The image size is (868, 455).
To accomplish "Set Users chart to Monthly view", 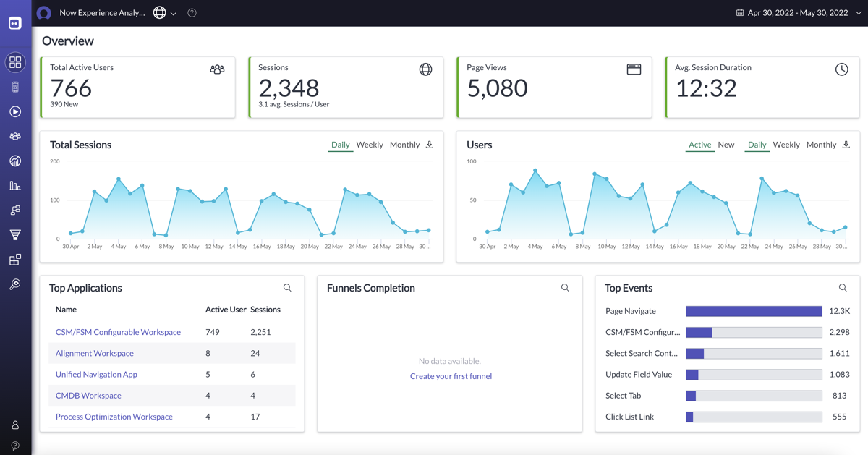I will coord(821,145).
